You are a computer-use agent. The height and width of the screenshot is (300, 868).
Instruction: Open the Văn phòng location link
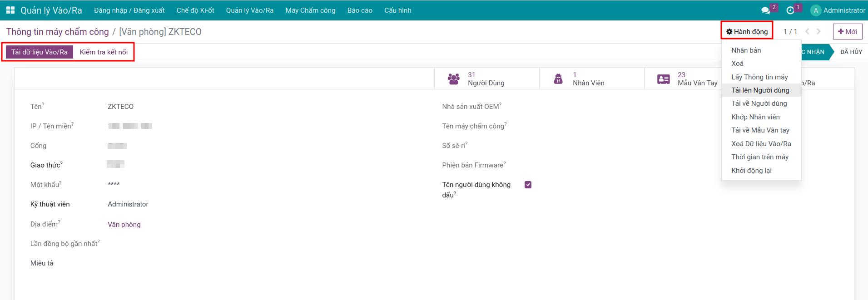pyautogui.click(x=124, y=225)
